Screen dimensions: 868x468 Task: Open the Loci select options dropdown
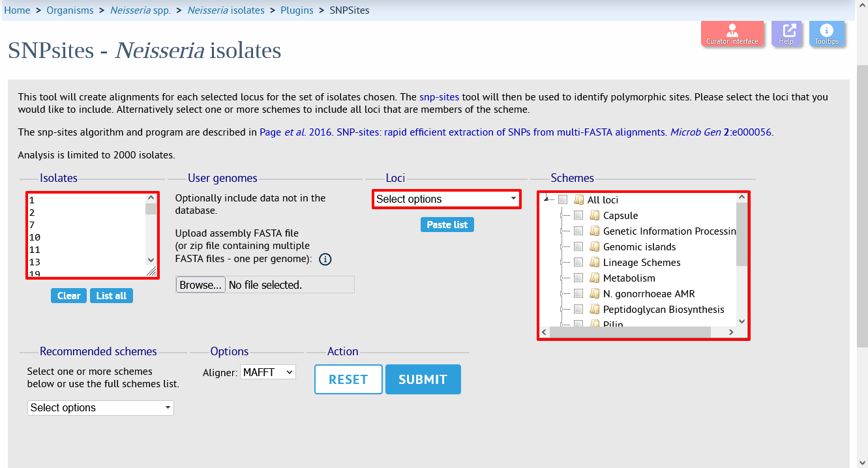coord(447,199)
